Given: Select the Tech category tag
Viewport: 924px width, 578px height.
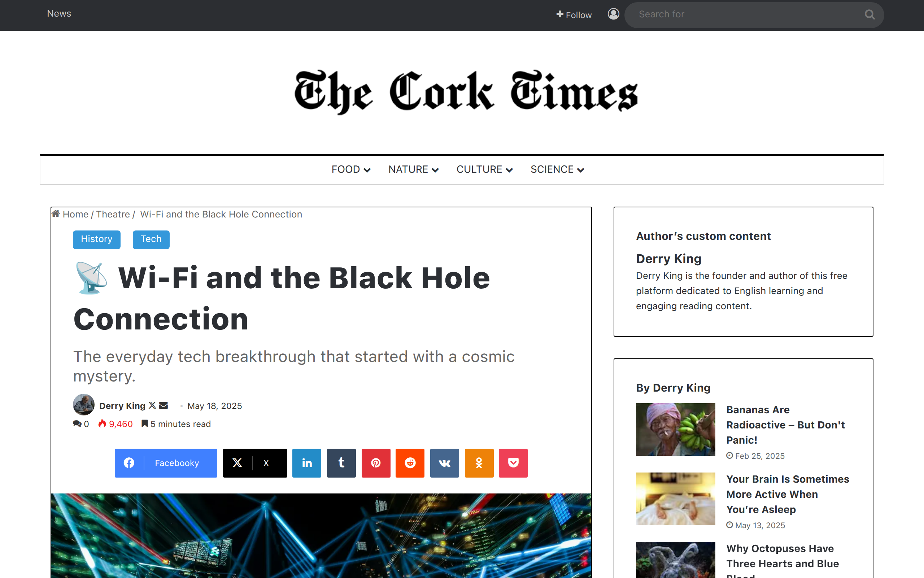Looking at the screenshot, I should coord(151,239).
